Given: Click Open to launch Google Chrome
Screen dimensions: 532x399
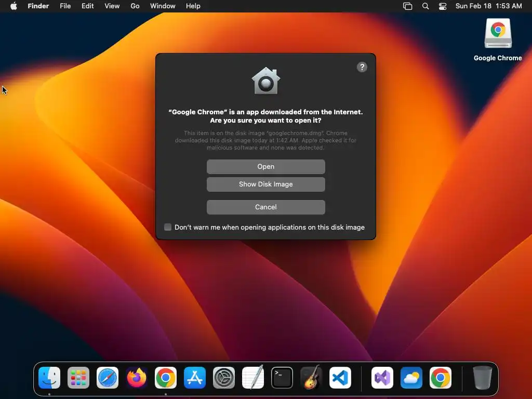Looking at the screenshot, I should click(x=266, y=167).
